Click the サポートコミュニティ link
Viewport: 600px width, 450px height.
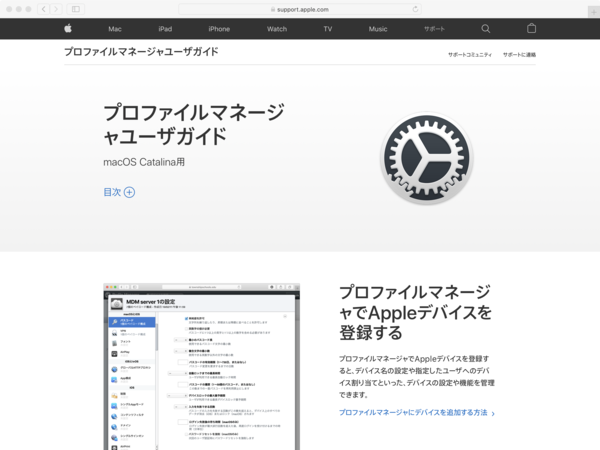pyautogui.click(x=470, y=55)
